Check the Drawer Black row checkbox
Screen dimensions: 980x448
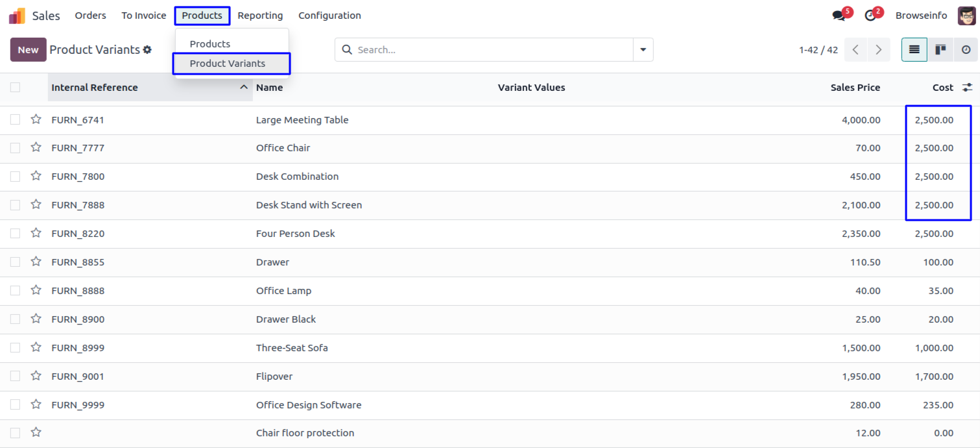(16, 319)
